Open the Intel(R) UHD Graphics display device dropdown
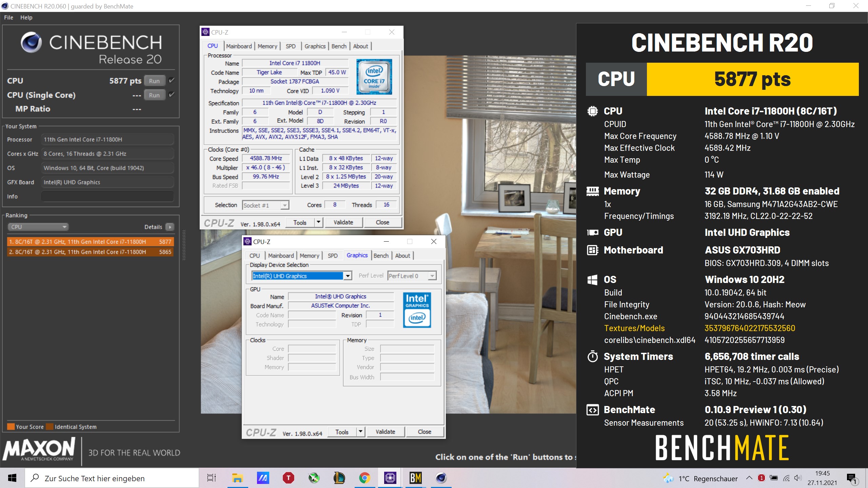The height and width of the screenshot is (488, 868). pos(302,276)
